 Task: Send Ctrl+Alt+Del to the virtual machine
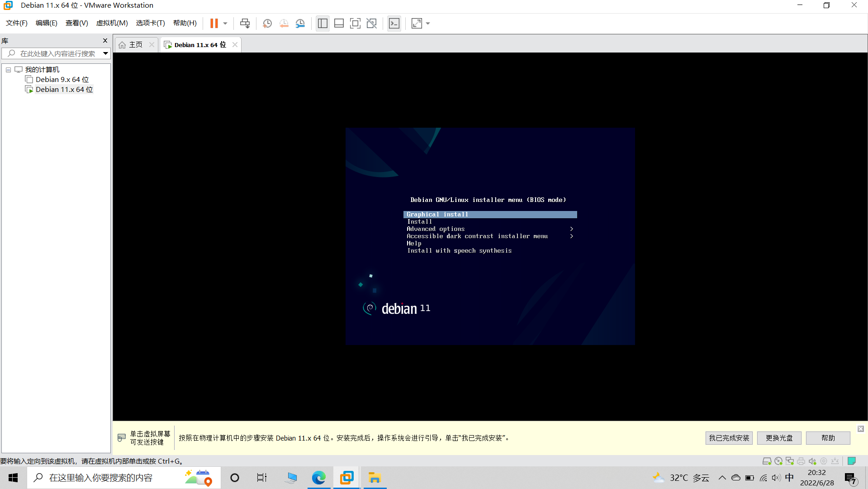(x=245, y=23)
